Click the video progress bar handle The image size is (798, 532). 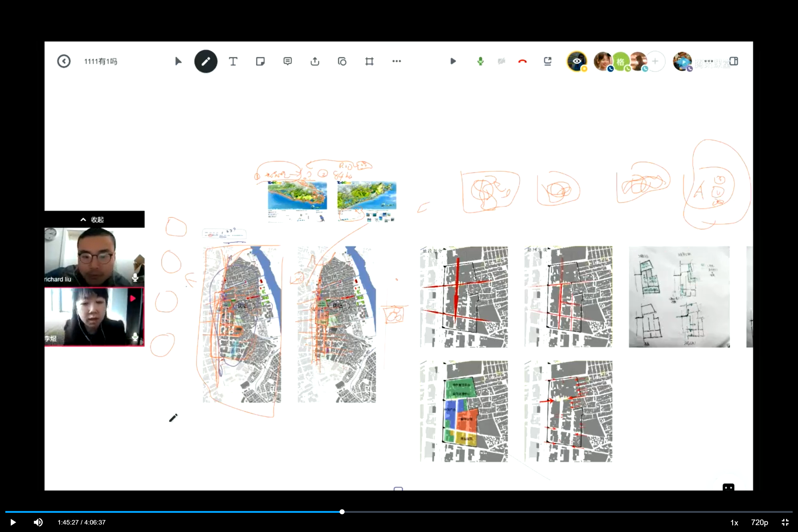342,512
